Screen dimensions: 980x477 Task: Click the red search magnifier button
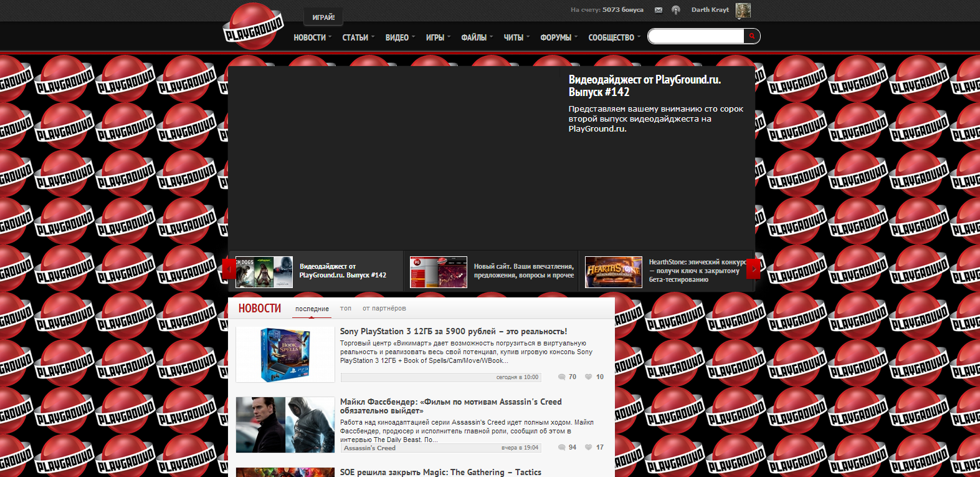[752, 36]
